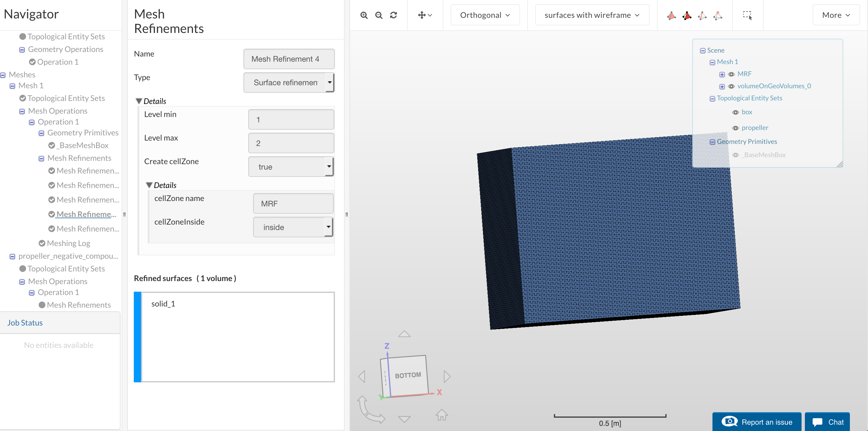Click the box selection tool icon
868x431 pixels.
pyautogui.click(x=747, y=15)
